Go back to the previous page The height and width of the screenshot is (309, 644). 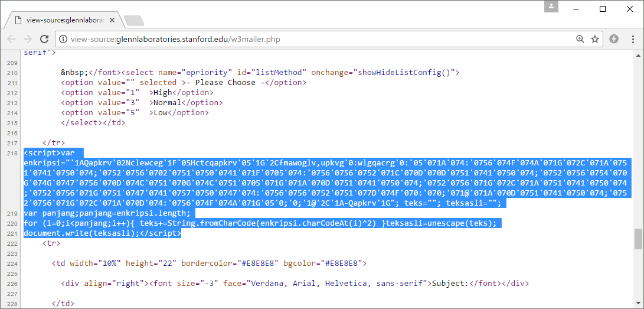click(11, 39)
